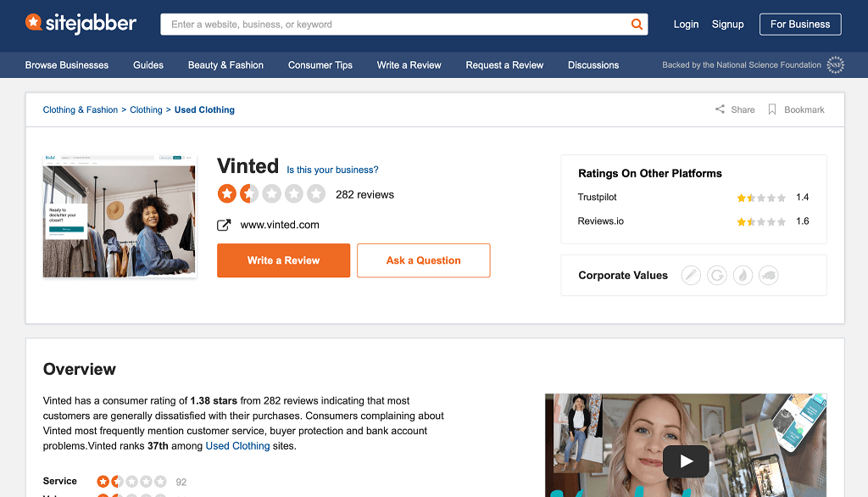Select Write a Review in navigation bar

409,64
